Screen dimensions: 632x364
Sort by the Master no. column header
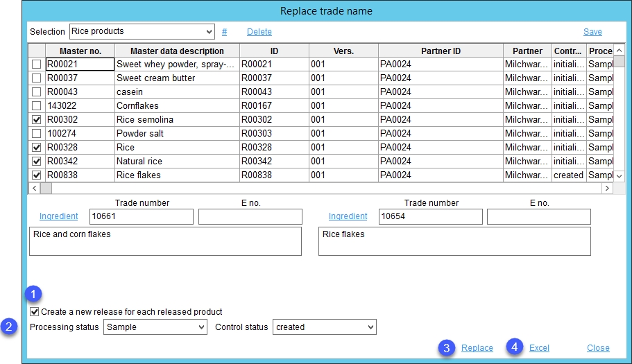click(x=80, y=51)
